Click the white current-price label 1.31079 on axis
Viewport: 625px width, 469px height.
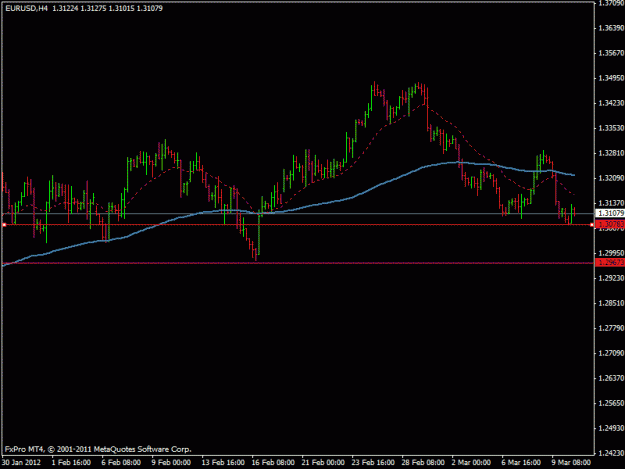609,214
